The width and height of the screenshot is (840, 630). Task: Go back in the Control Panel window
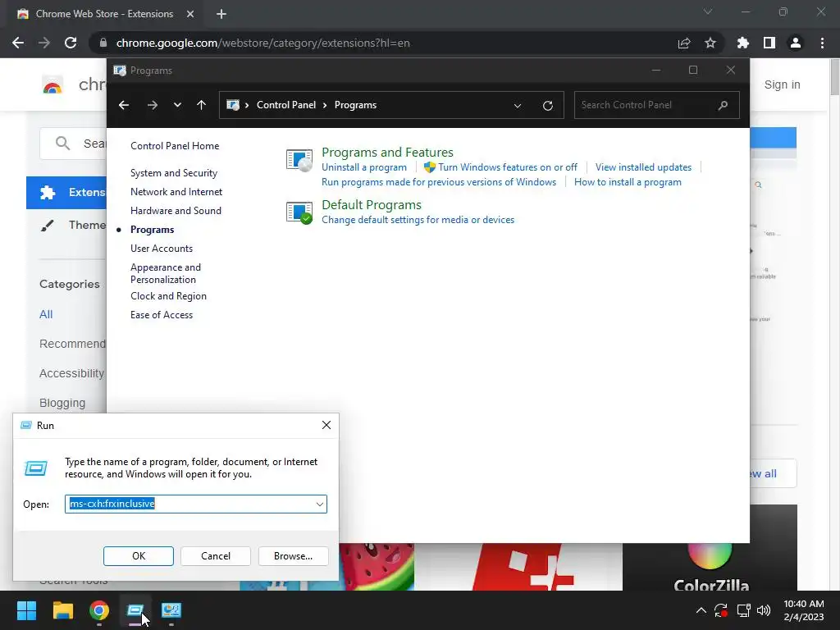coord(124,105)
